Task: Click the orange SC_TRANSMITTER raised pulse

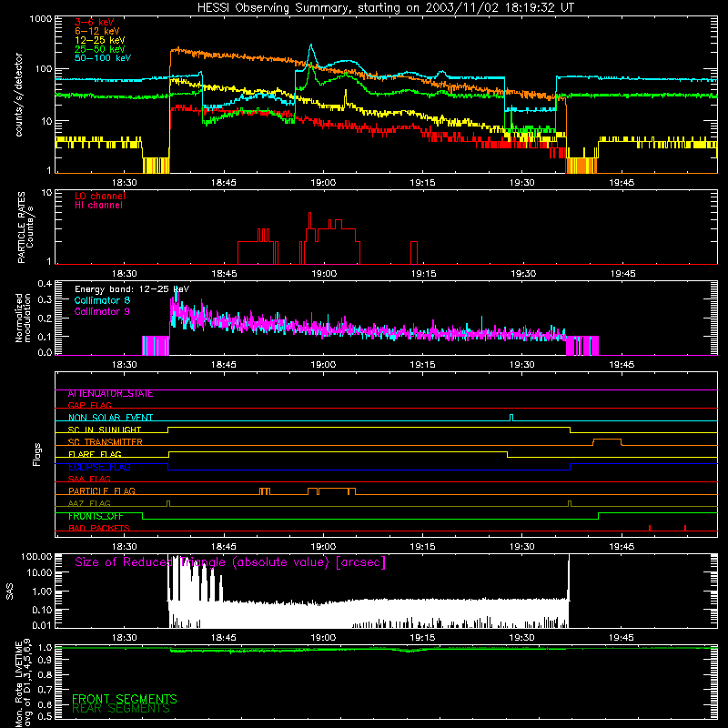Action: [607, 441]
